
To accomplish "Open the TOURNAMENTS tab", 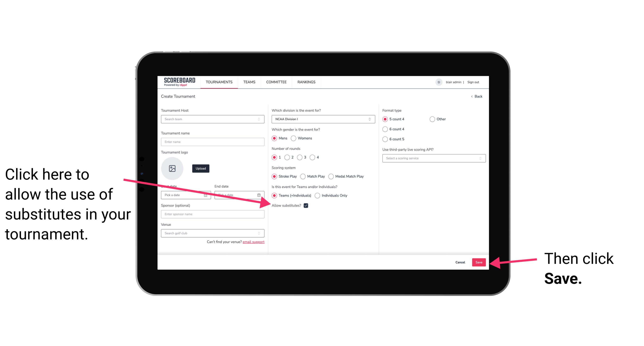I will (x=219, y=82).
